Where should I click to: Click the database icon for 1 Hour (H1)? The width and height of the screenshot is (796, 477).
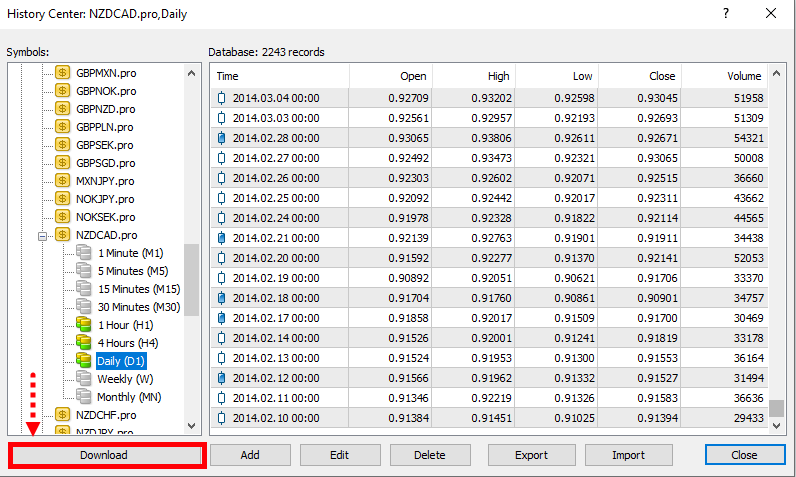tap(85, 325)
